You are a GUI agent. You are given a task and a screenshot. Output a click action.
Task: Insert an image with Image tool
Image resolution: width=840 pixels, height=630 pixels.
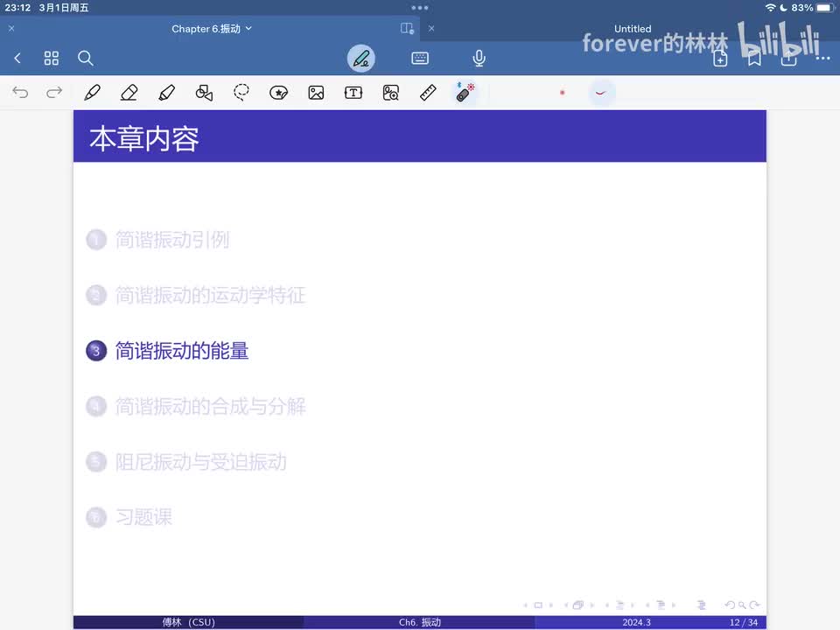[x=316, y=93]
